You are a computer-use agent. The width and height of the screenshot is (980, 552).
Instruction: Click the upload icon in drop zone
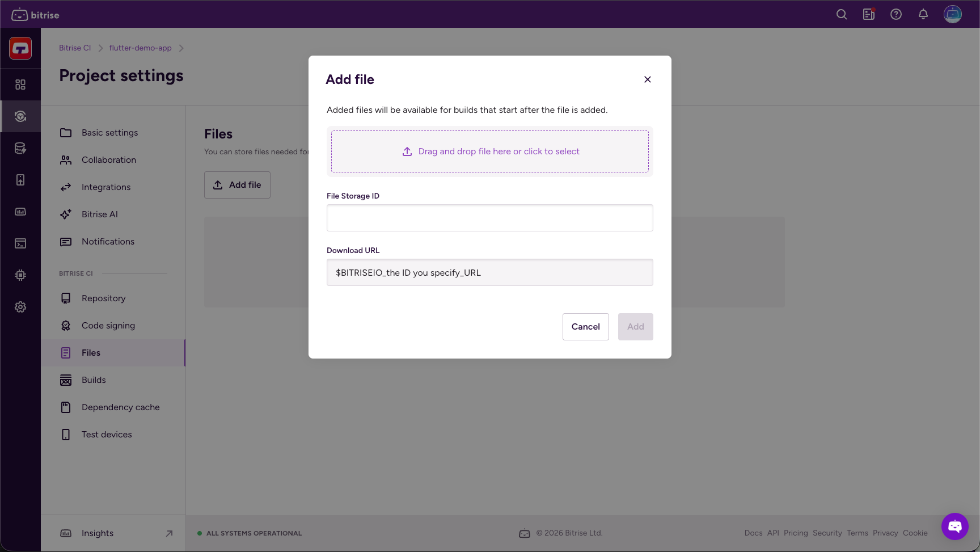407,151
